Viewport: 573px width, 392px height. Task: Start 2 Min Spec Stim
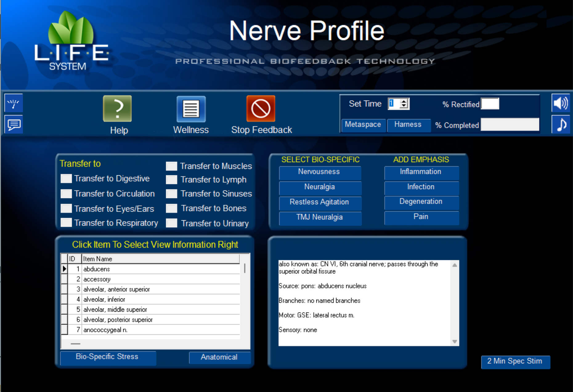pyautogui.click(x=515, y=362)
